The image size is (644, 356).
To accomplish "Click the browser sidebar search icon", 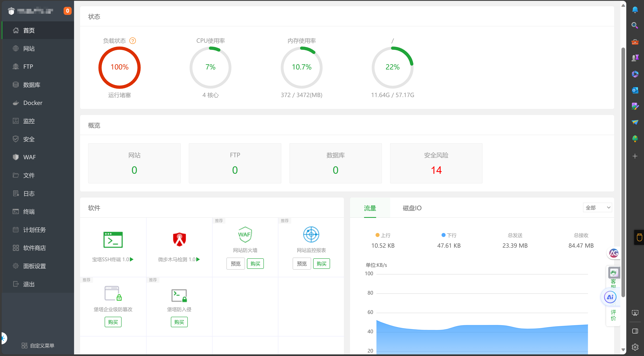I will (x=635, y=26).
